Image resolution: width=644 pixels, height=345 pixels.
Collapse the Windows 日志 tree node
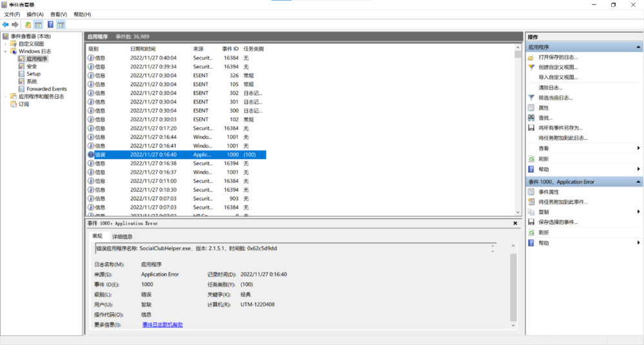pos(6,51)
